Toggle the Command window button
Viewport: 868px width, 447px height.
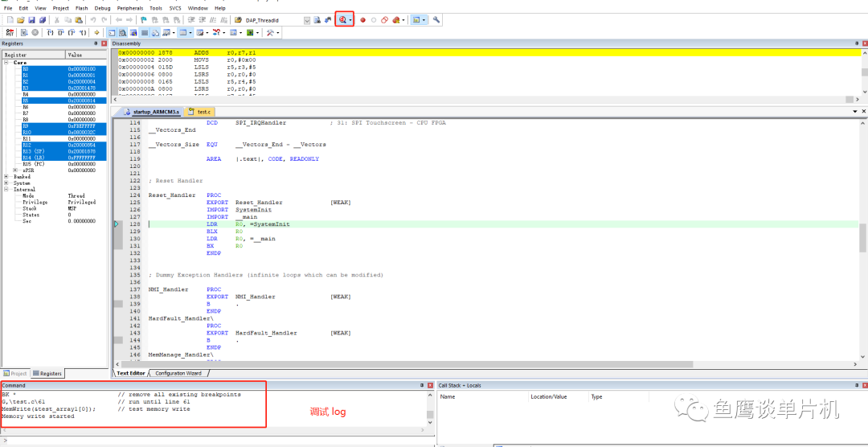112,33
